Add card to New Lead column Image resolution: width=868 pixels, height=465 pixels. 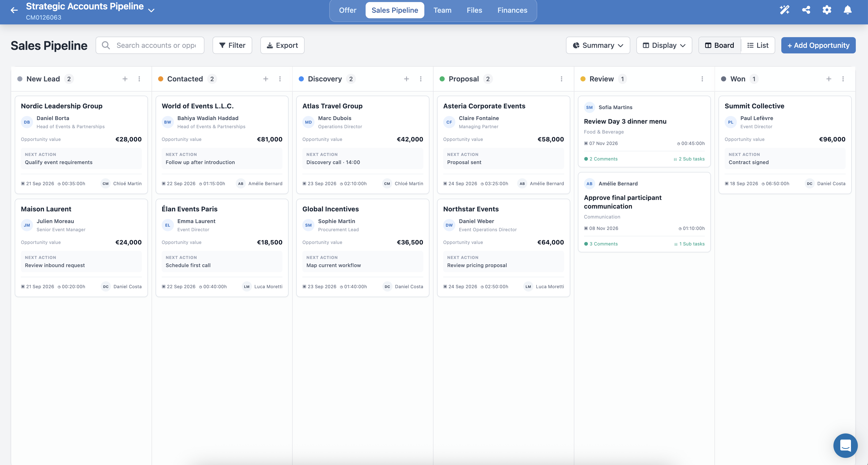click(125, 79)
